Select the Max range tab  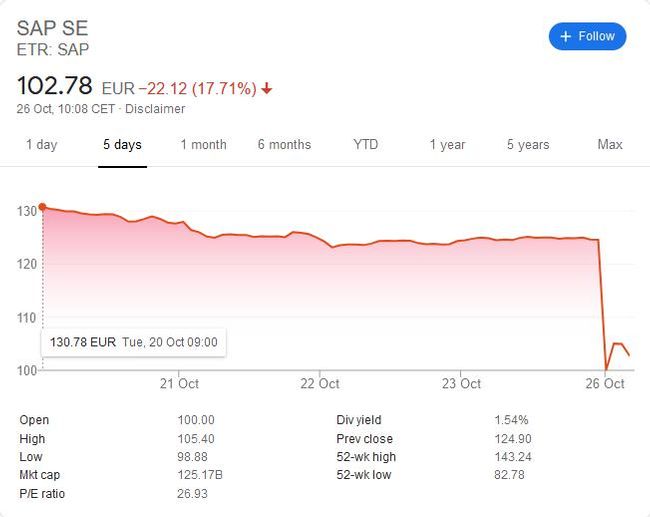click(610, 145)
